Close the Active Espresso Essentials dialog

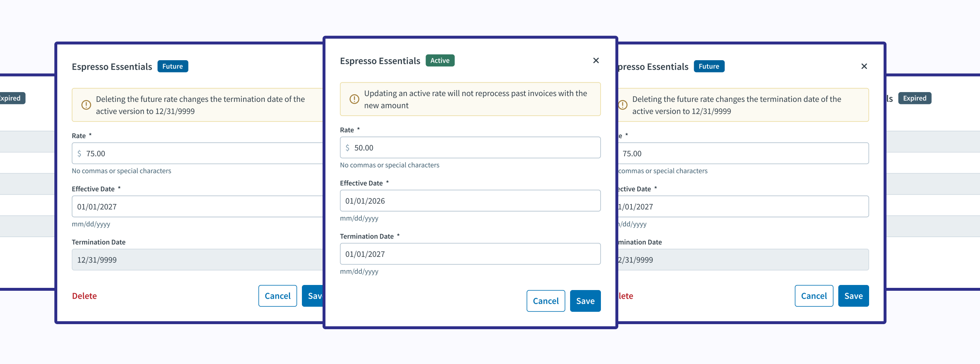coord(596,61)
